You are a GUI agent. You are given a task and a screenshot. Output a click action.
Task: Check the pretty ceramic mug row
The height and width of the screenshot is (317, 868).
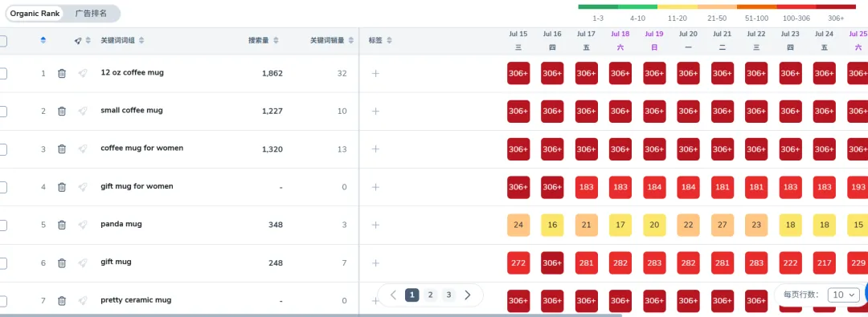[2, 301]
